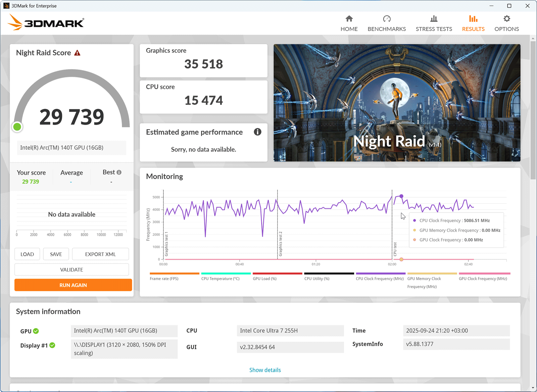Click the GPU name box under the gauge
The width and height of the screenshot is (537, 392).
pyautogui.click(x=72, y=148)
